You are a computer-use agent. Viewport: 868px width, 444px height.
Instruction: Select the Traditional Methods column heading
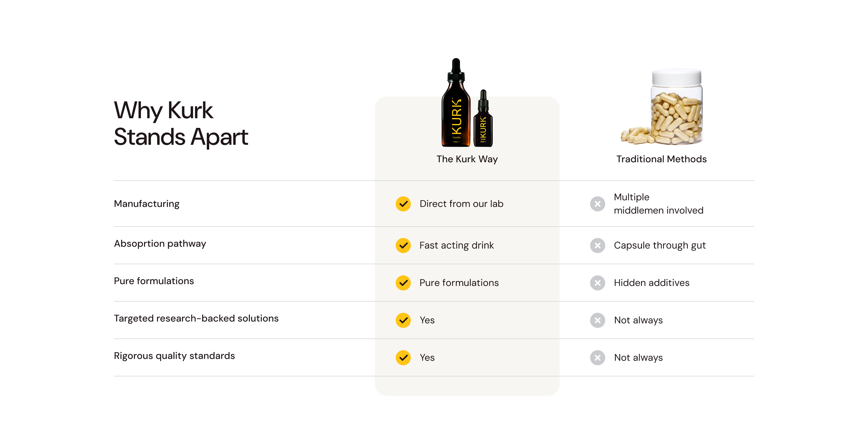pyautogui.click(x=662, y=159)
